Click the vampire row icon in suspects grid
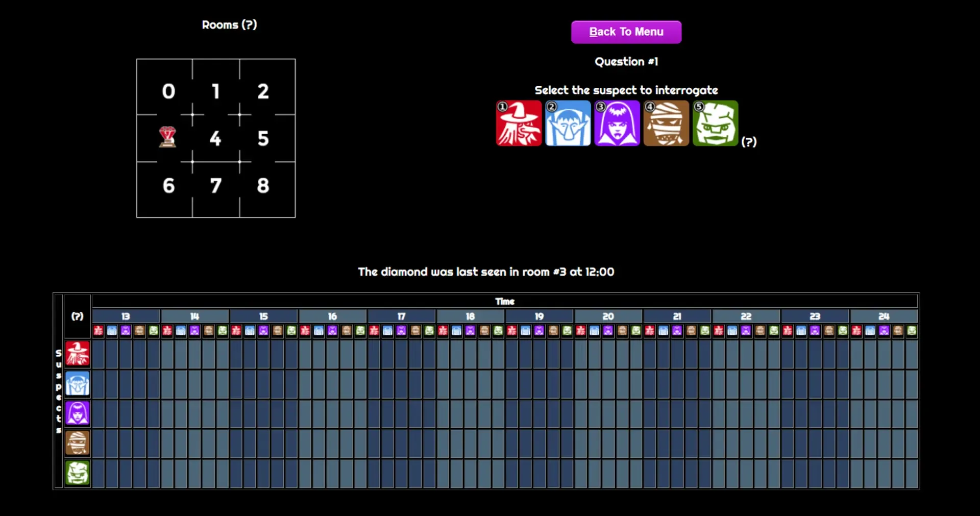Image resolution: width=980 pixels, height=516 pixels. (78, 383)
